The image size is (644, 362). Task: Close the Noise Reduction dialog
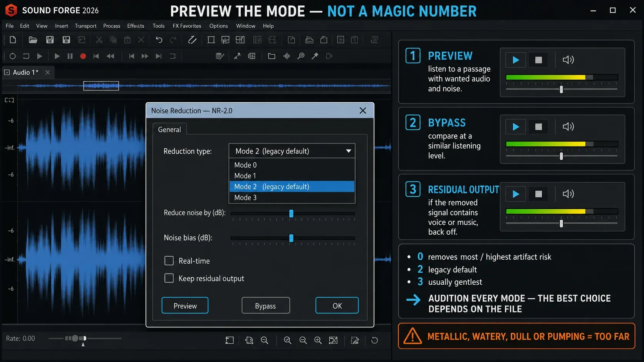click(363, 111)
